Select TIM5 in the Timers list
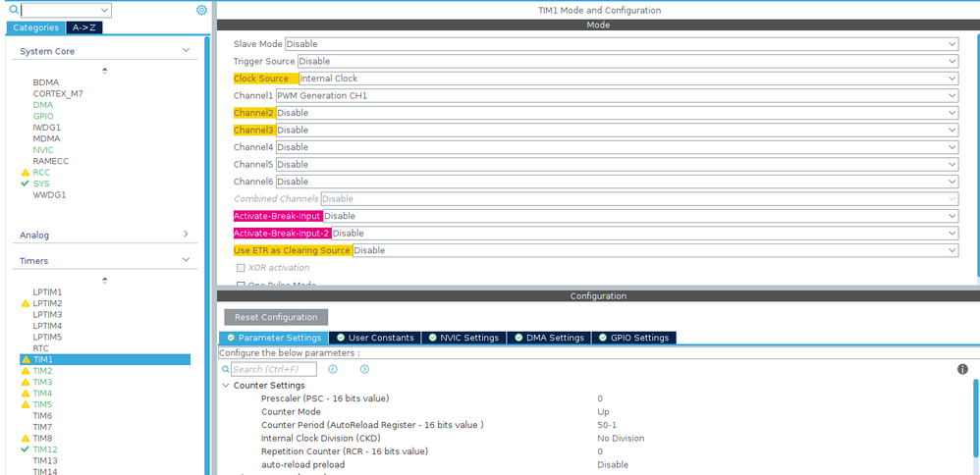Screen dimensions: 980x475 [42, 404]
